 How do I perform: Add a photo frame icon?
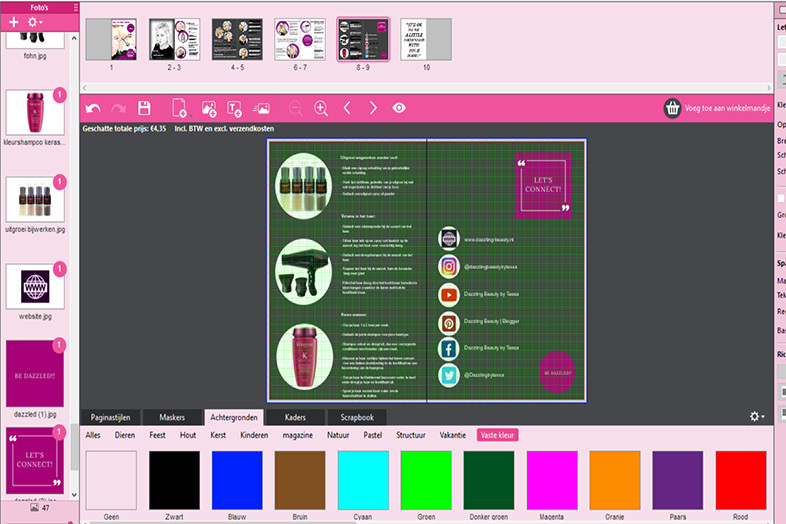[x=209, y=108]
